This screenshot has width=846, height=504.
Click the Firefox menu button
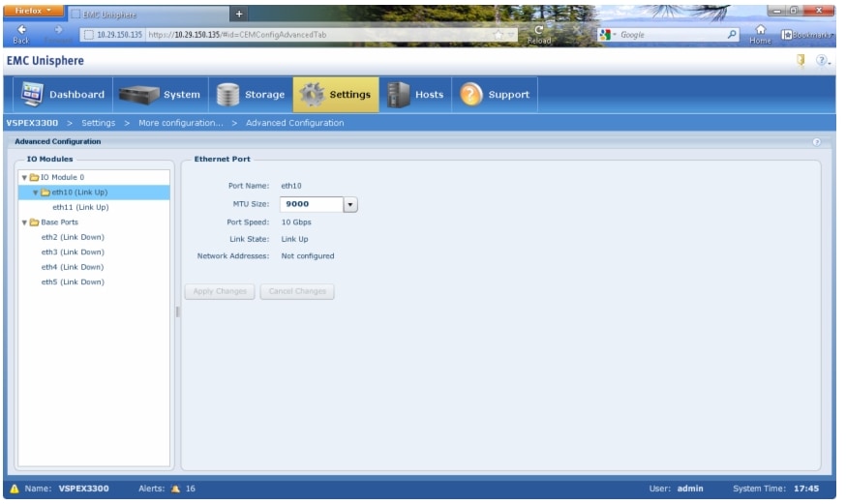point(34,11)
